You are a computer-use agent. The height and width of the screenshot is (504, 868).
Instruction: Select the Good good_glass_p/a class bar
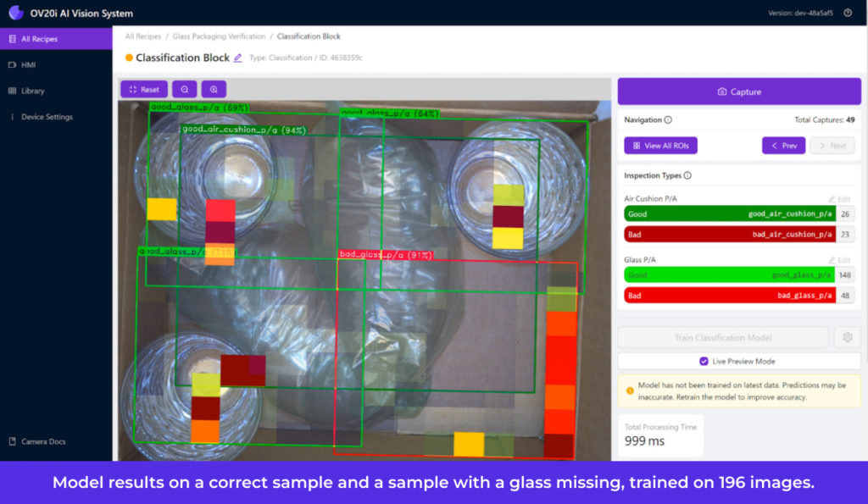[730, 274]
